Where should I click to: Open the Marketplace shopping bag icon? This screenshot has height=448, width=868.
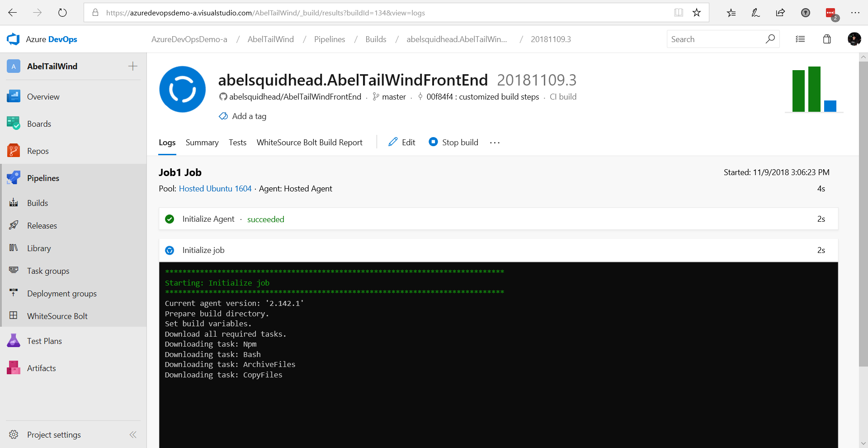click(827, 39)
